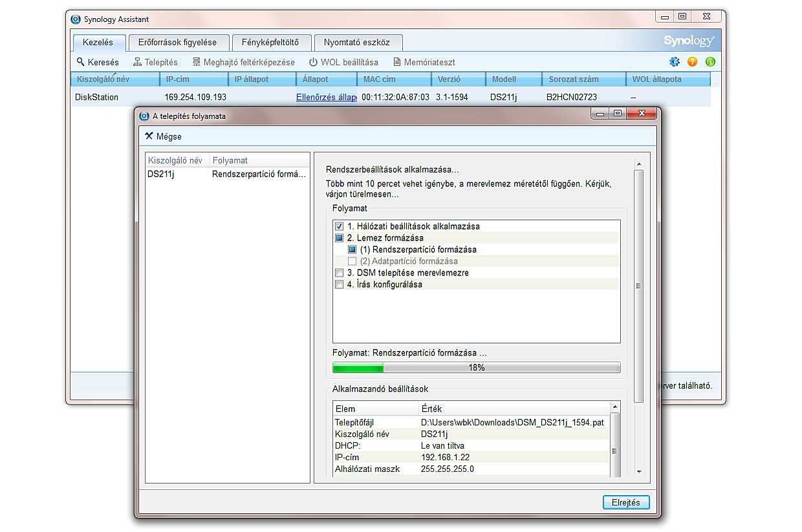Click the orange help question icon
802x532 pixels.
tap(692, 62)
